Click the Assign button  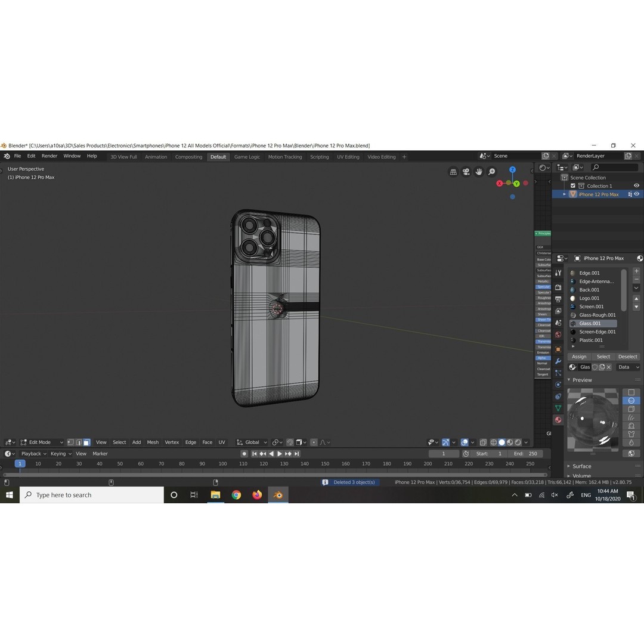[579, 357]
